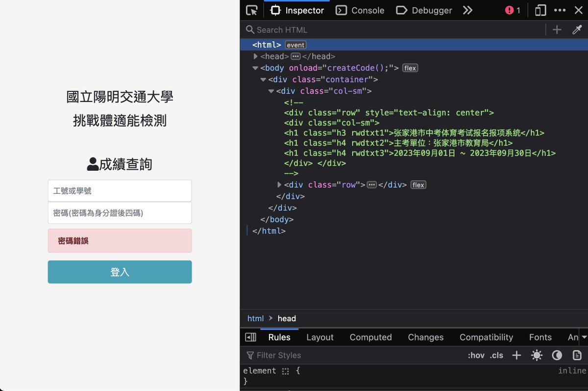Activate the pick-an-element tool

pyautogui.click(x=252, y=10)
